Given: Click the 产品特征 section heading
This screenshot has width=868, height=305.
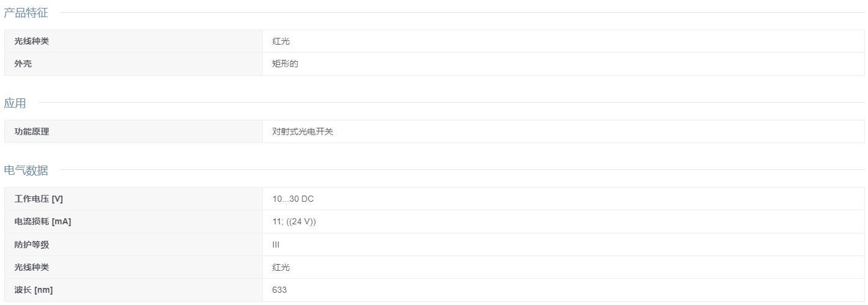Looking at the screenshot, I should click(26, 13).
